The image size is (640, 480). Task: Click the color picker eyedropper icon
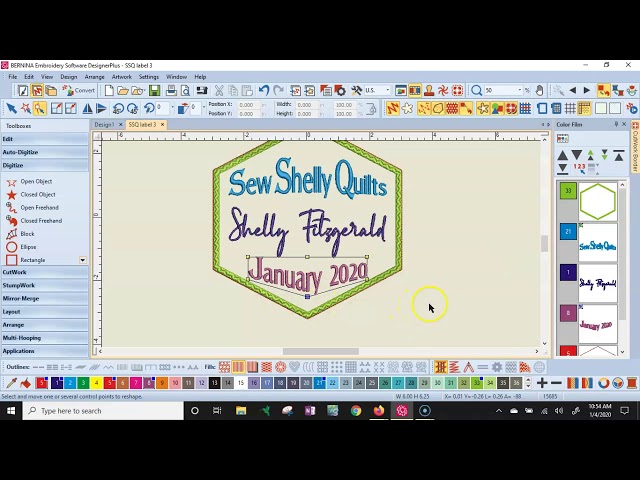[11, 383]
